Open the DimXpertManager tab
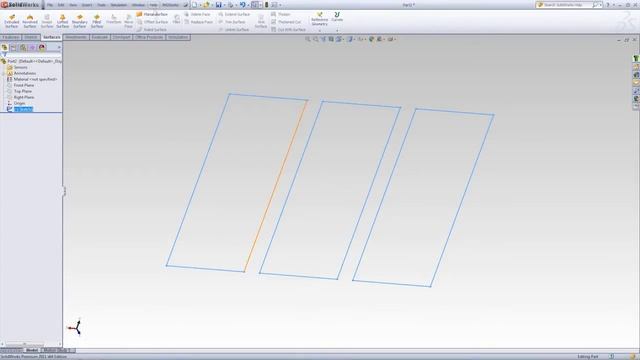This screenshot has height=360, width=640. tap(32, 47)
